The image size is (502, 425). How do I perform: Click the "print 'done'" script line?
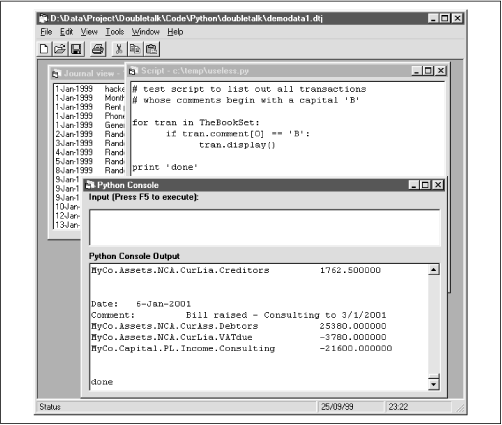(165, 167)
